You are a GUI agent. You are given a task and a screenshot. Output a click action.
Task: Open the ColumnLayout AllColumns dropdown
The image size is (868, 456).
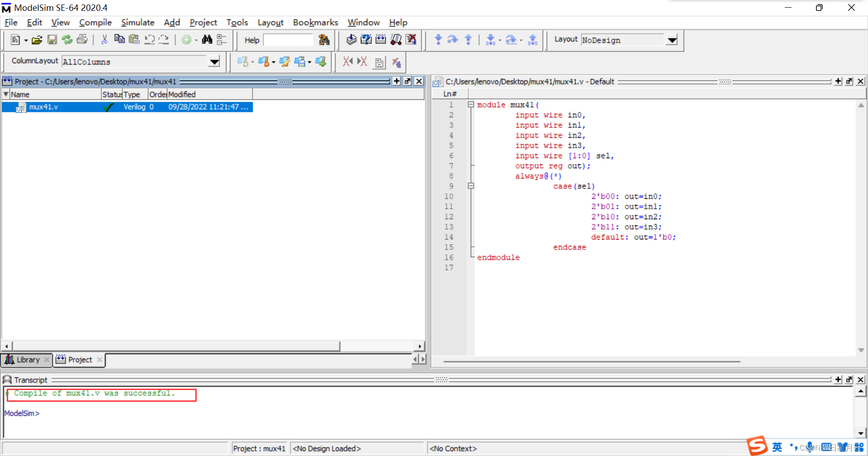(x=214, y=61)
